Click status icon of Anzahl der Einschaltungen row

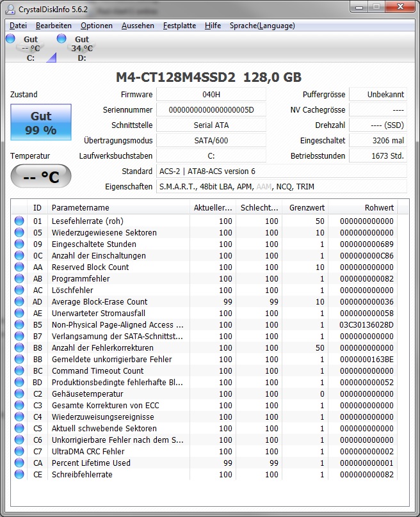tap(19, 255)
